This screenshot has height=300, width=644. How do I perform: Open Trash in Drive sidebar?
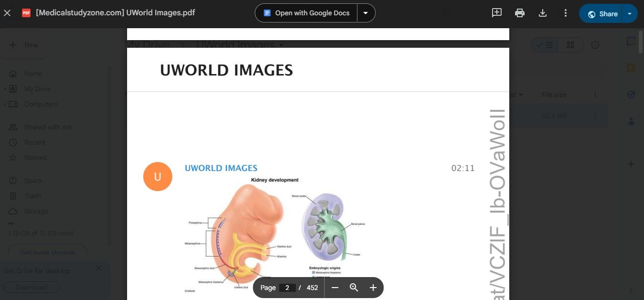pos(32,196)
